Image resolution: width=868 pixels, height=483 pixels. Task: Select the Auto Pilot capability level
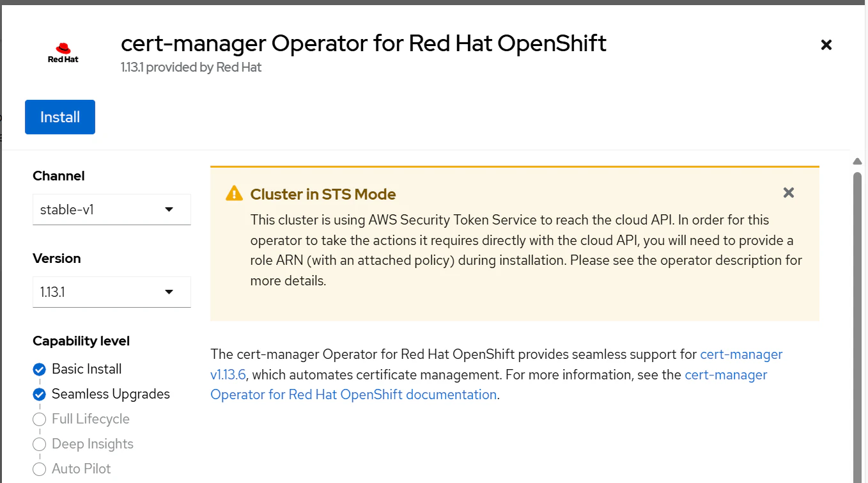[72, 469]
